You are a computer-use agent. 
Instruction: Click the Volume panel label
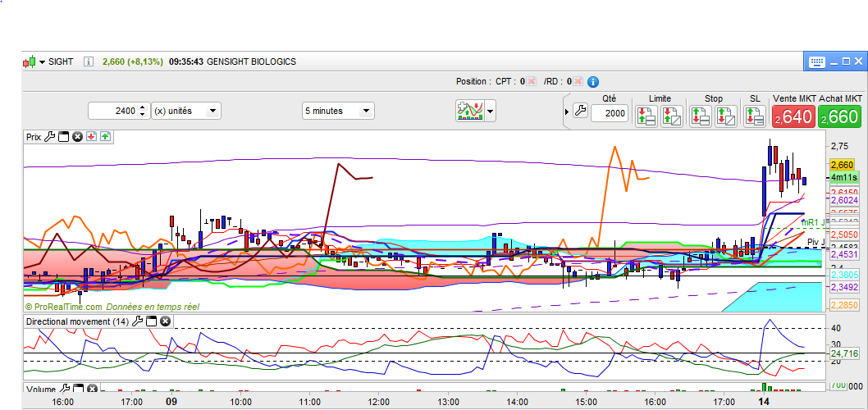click(40, 389)
